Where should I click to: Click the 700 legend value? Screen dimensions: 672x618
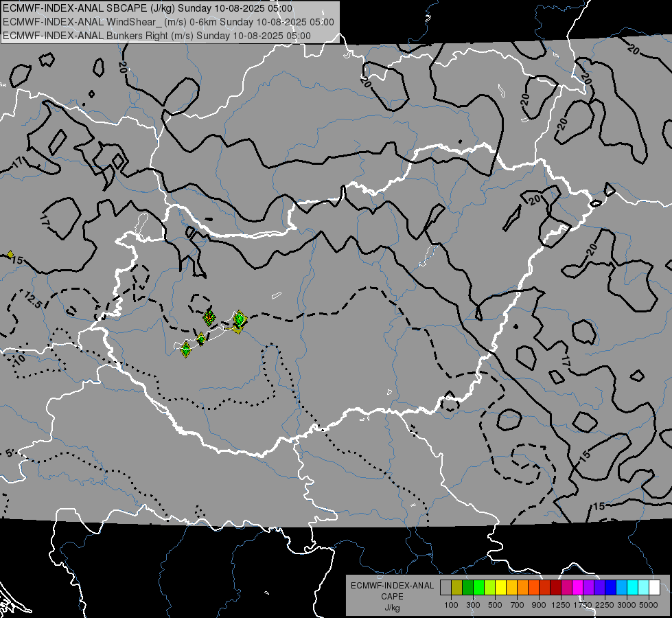(518, 605)
